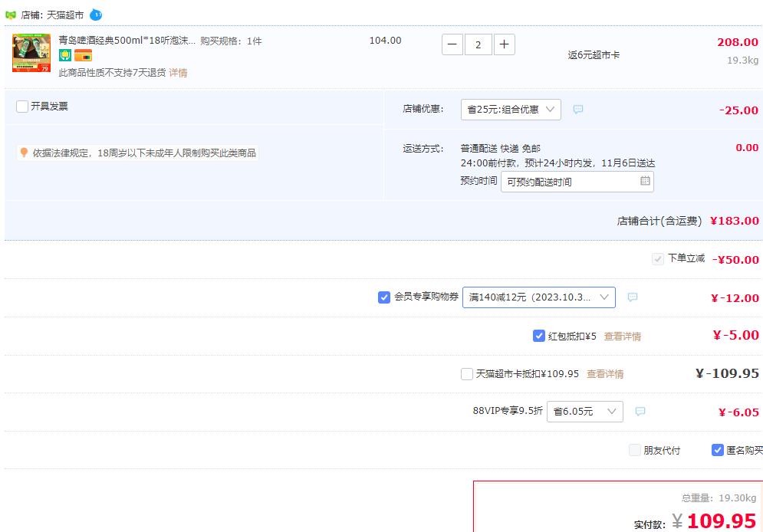763x532 pixels.
Task: Uncheck the 红包抵扣¥5 checkbox
Action: [538, 336]
